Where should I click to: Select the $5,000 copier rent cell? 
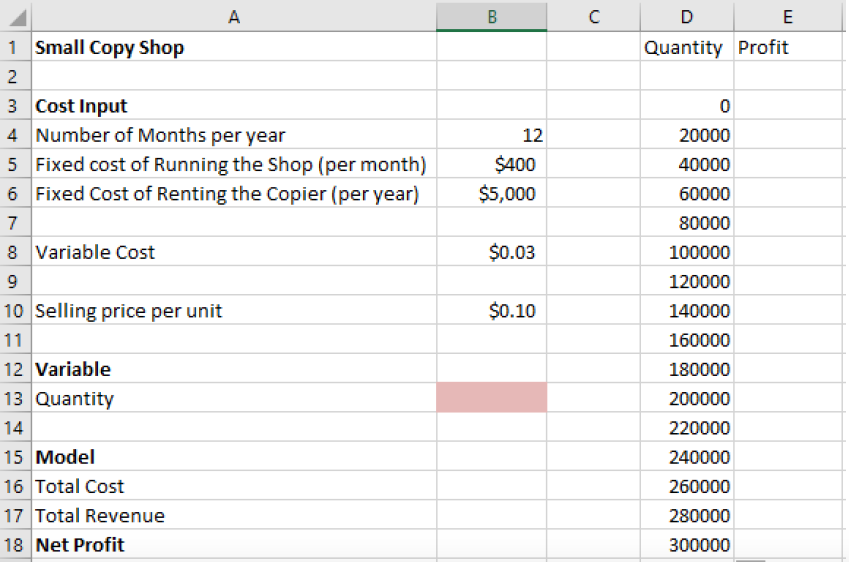pos(491,193)
